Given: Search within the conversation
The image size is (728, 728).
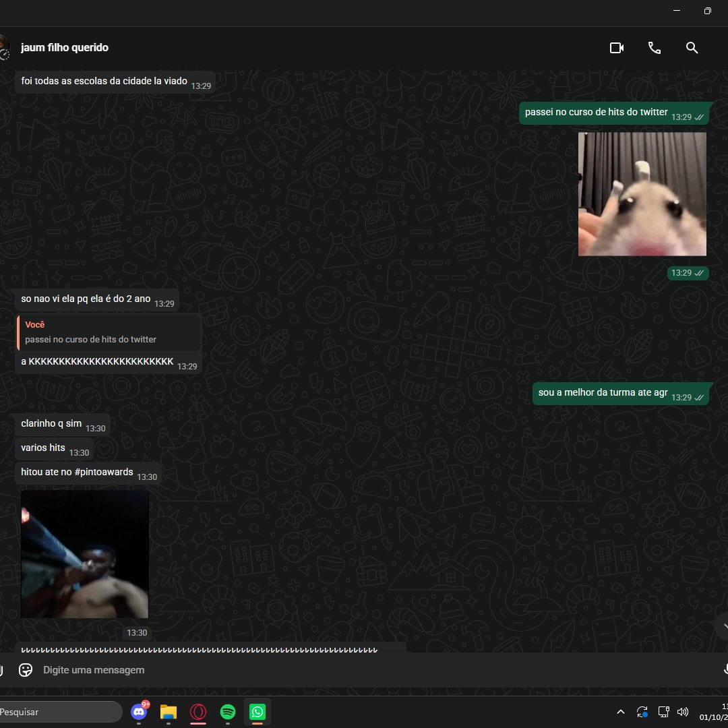Looking at the screenshot, I should [692, 48].
